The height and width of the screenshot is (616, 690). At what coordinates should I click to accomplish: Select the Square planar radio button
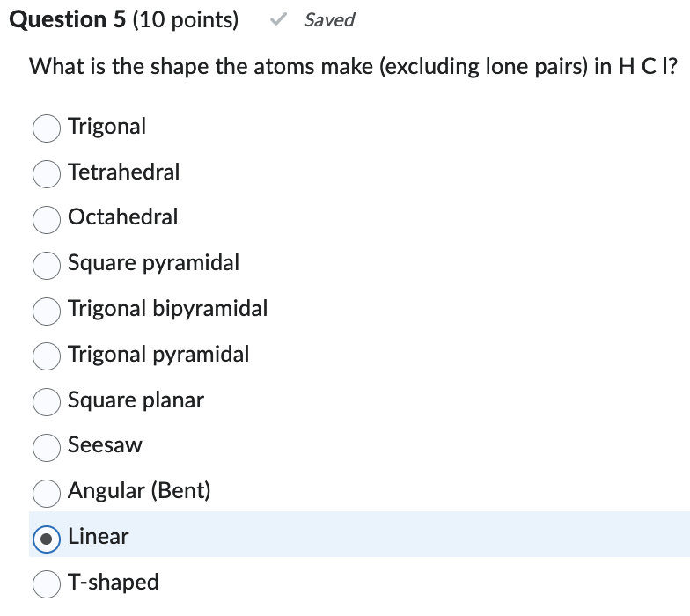(x=47, y=402)
